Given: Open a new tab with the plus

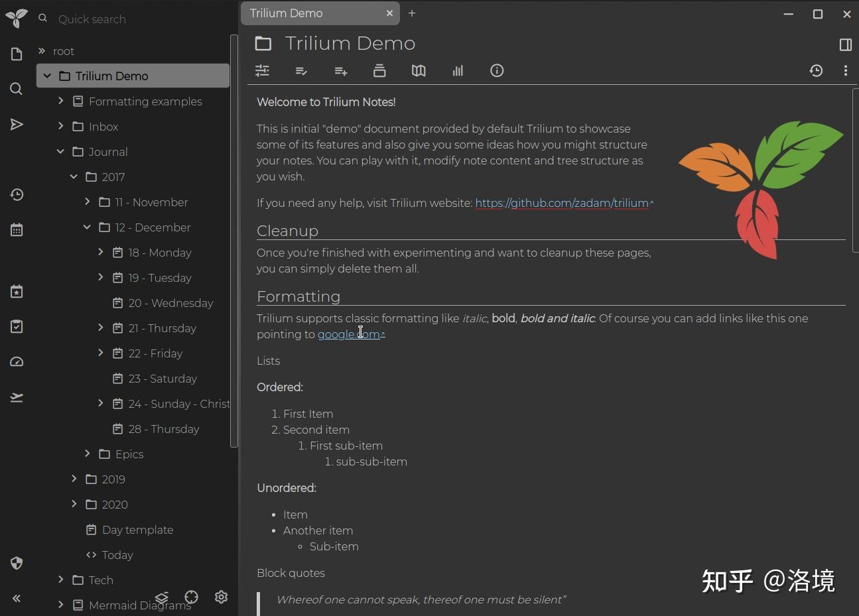Looking at the screenshot, I should (x=412, y=13).
